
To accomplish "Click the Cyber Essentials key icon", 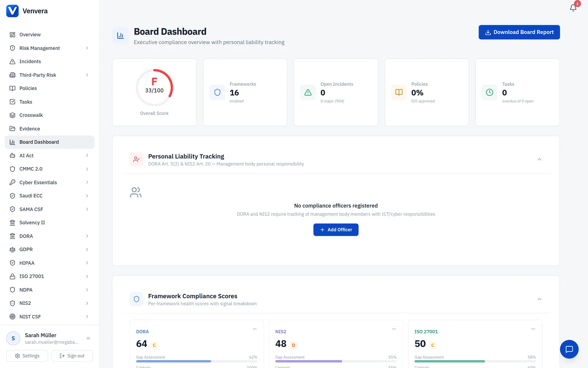I will pos(13,182).
